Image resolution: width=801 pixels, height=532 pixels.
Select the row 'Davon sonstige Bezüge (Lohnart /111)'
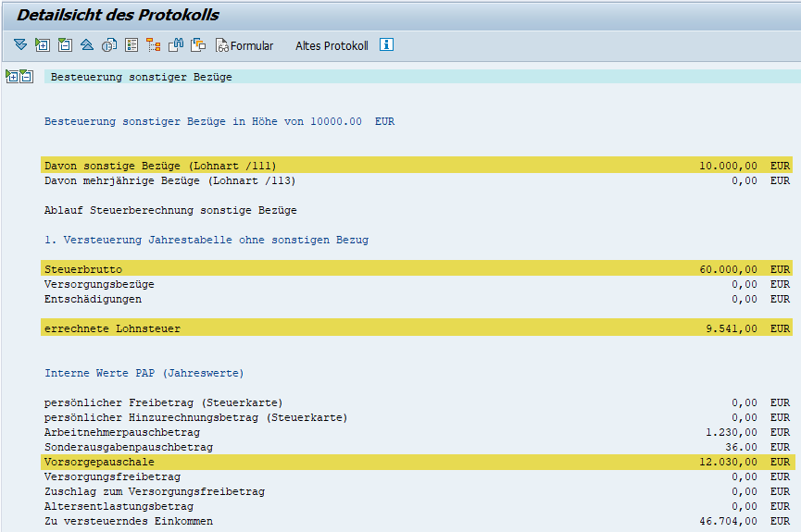point(417,166)
